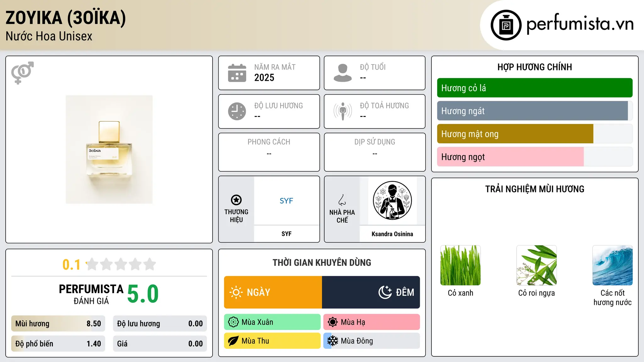Click the Hương mật ong accord bar

[x=535, y=134]
